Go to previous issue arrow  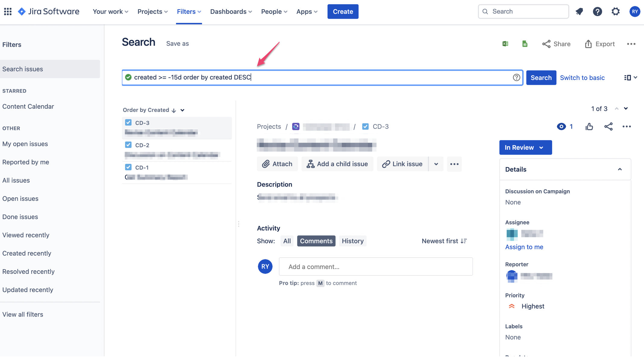click(x=617, y=109)
